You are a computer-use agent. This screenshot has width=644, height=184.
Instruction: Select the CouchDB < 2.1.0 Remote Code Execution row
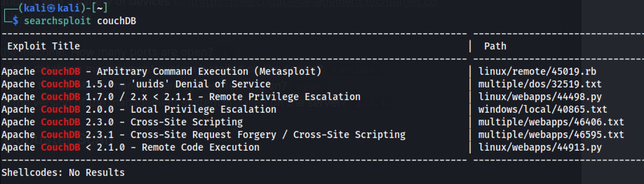click(x=130, y=147)
